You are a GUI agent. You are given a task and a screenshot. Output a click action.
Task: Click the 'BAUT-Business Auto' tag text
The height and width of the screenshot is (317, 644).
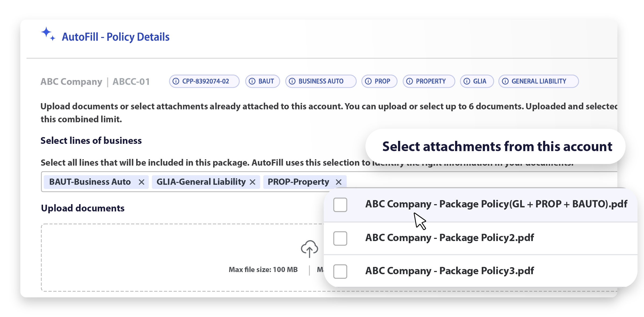[90, 182]
